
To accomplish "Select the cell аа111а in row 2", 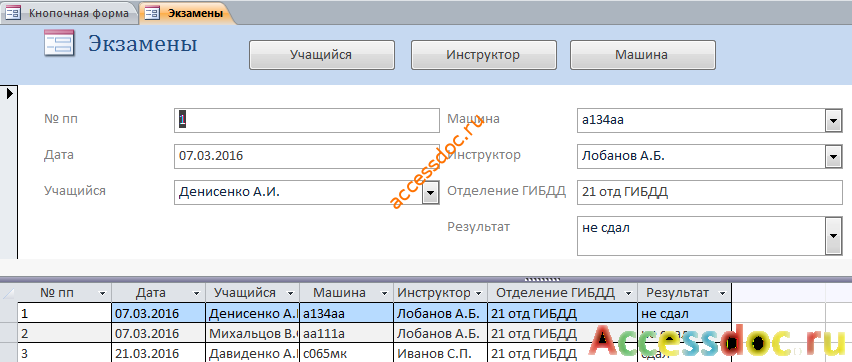I will click(346, 333).
